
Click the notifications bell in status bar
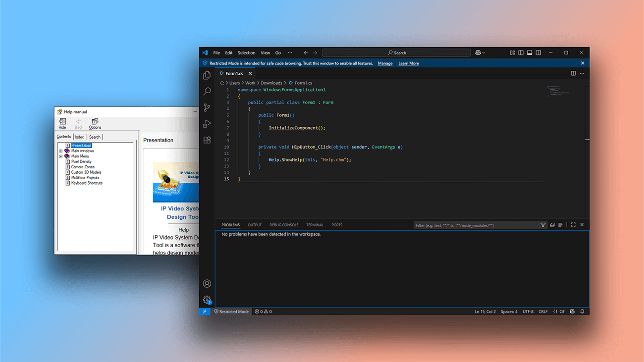click(x=582, y=311)
